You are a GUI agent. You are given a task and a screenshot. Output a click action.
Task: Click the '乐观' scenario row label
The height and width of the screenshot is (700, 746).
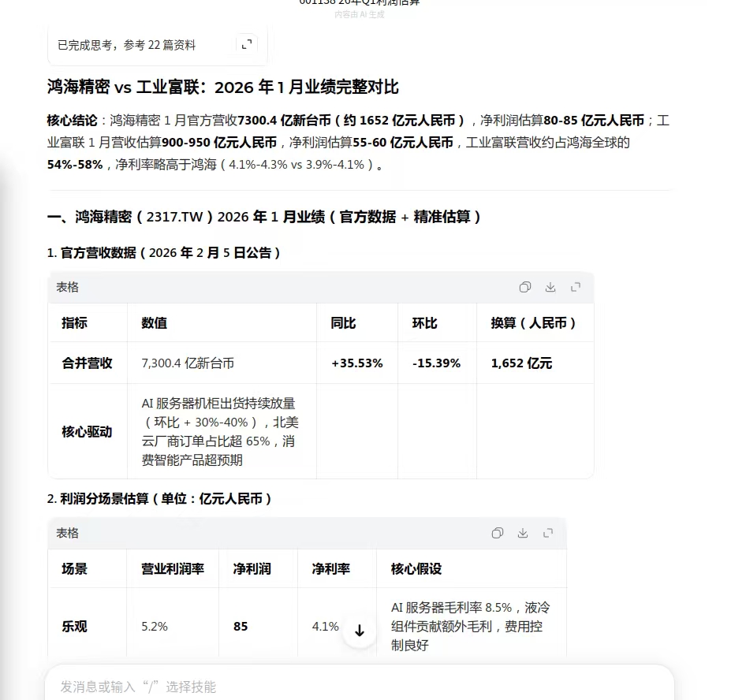[74, 626]
